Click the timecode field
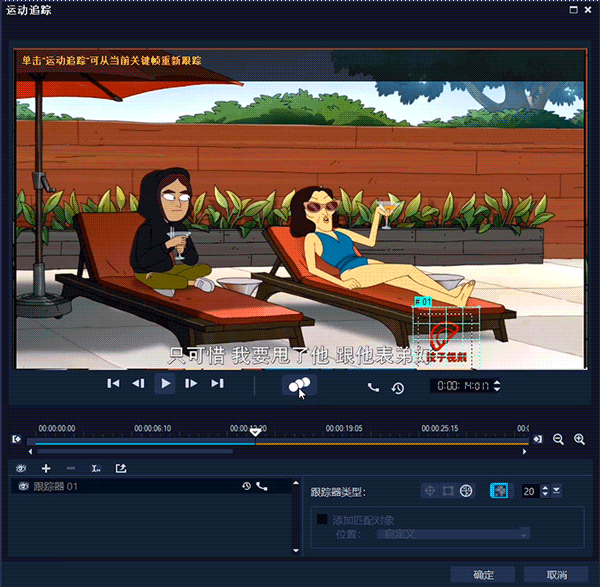 tap(462, 386)
